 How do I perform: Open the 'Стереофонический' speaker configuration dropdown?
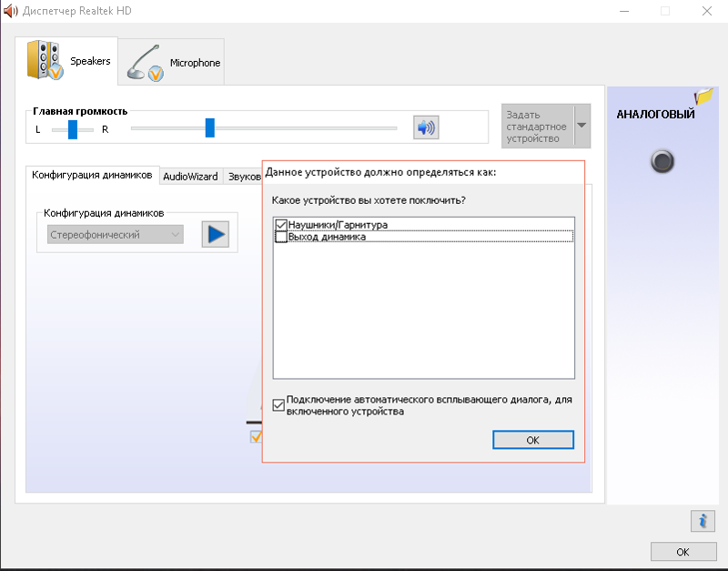click(116, 235)
